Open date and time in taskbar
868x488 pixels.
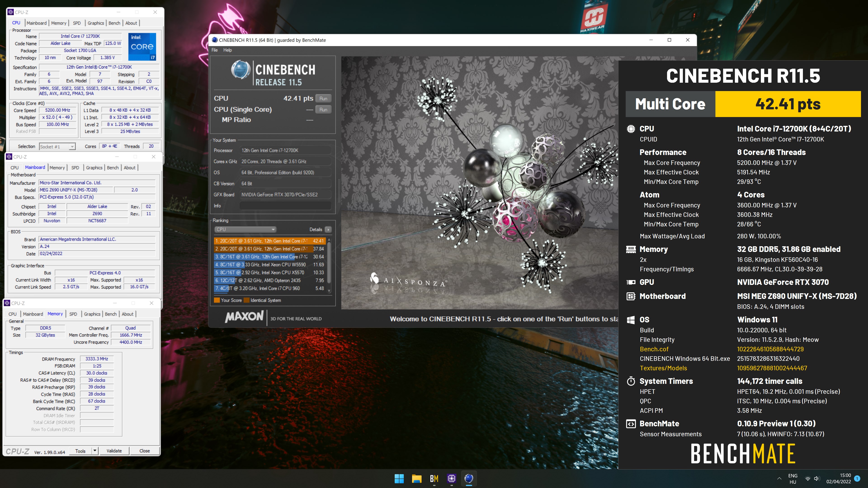839,478
